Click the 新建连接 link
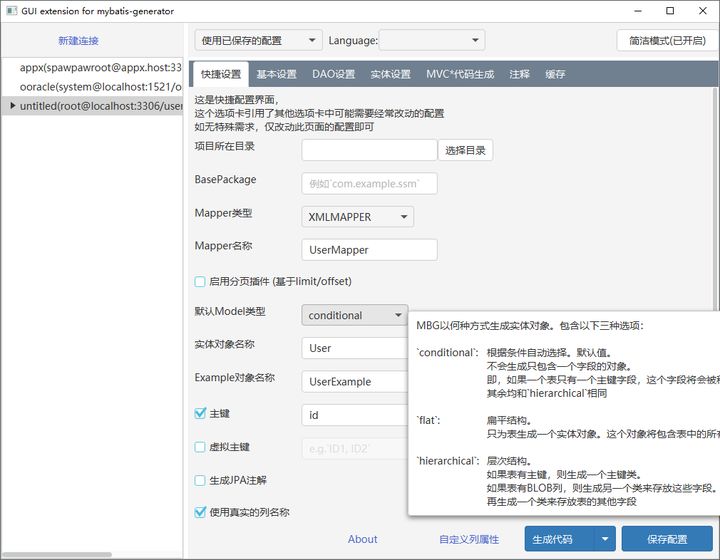 [79, 41]
